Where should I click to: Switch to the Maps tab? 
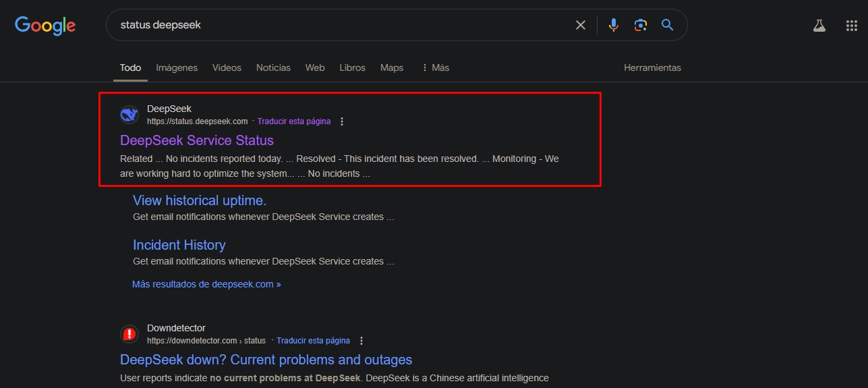[x=392, y=67]
